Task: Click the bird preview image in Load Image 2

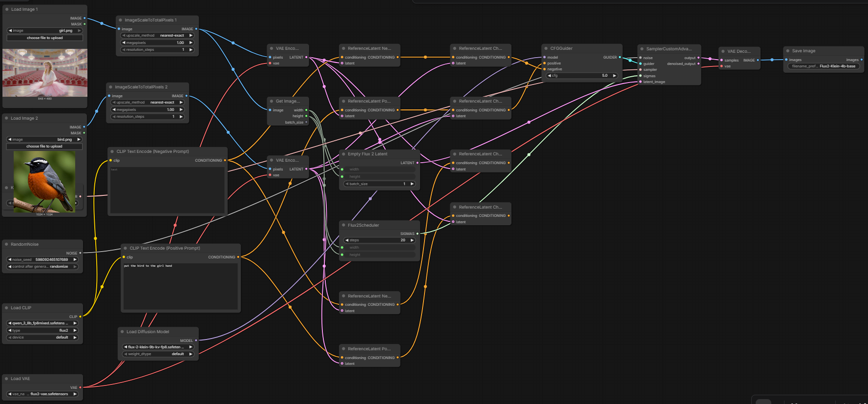Action: 44,181
